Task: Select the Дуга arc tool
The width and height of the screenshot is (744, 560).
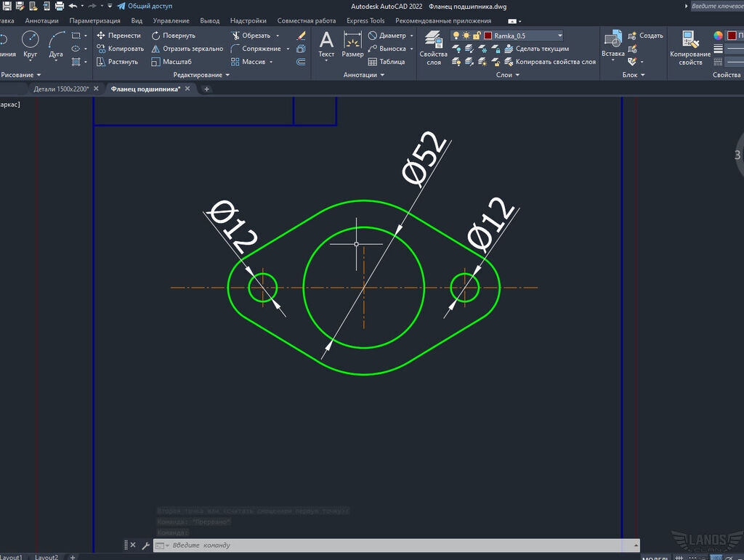Action: coord(56,44)
